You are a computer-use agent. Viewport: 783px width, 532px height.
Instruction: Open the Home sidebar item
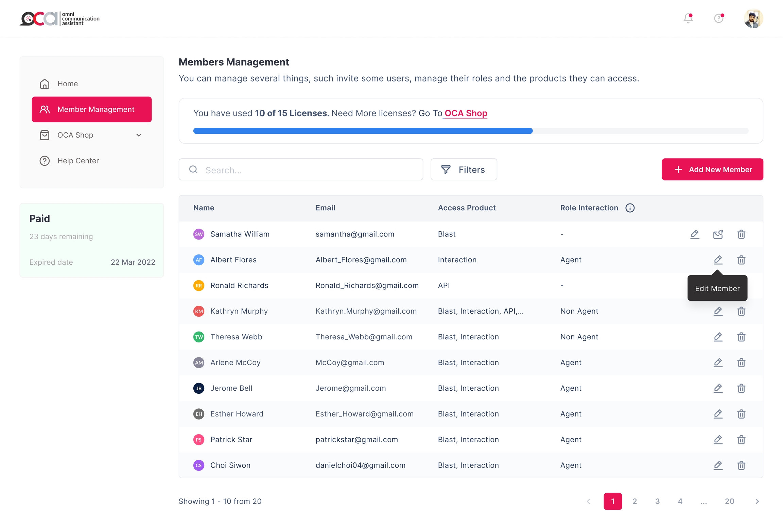68,84
